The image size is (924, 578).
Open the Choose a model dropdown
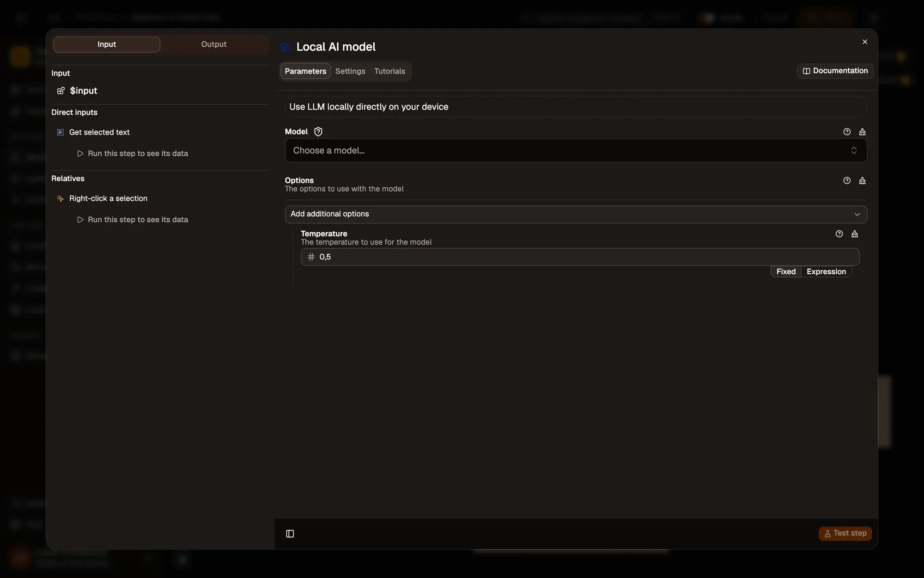pos(576,151)
